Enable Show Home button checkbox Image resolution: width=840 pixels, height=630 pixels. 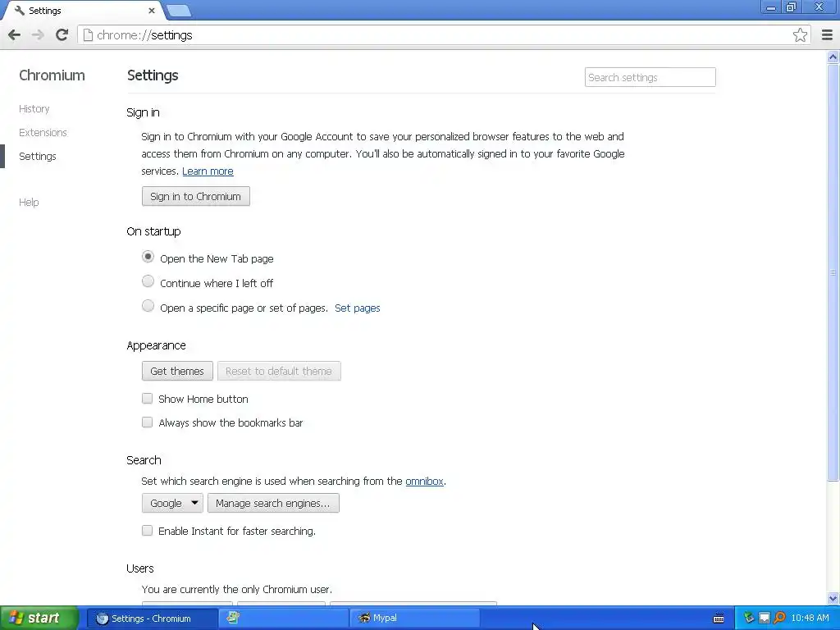(148, 399)
